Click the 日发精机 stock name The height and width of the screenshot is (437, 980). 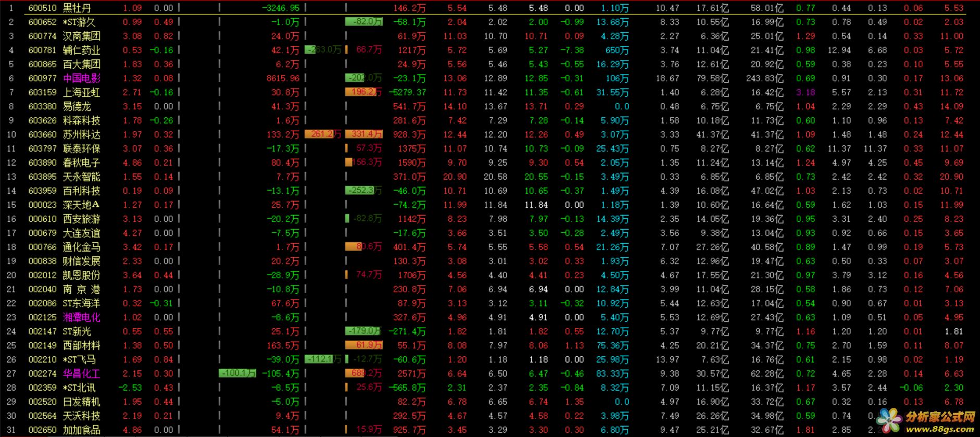(81, 402)
